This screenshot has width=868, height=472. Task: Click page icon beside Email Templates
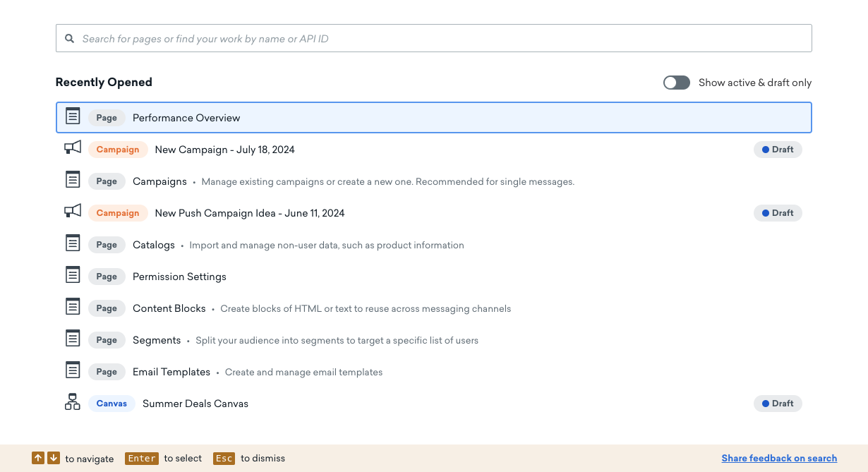point(73,370)
